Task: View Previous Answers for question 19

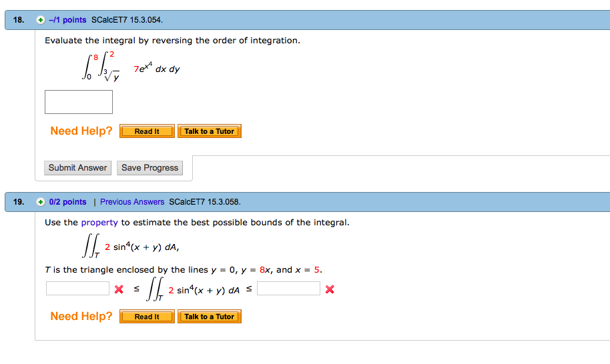Action: pos(132,202)
